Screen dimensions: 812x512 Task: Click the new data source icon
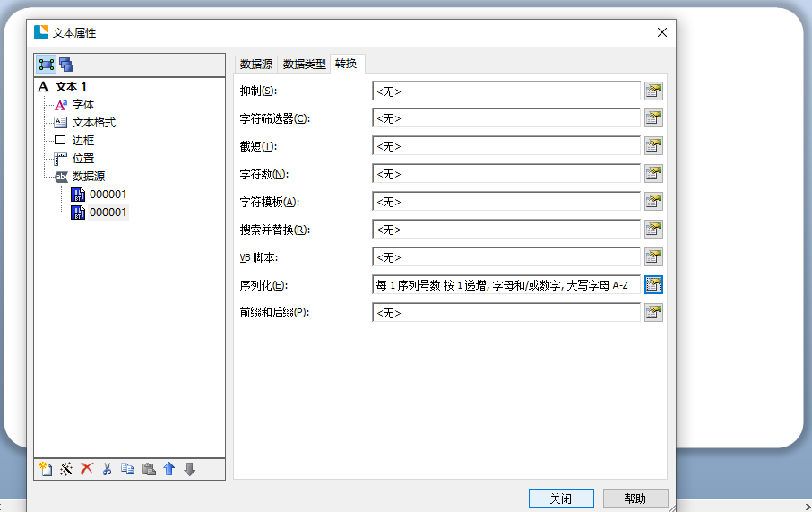tap(46, 469)
